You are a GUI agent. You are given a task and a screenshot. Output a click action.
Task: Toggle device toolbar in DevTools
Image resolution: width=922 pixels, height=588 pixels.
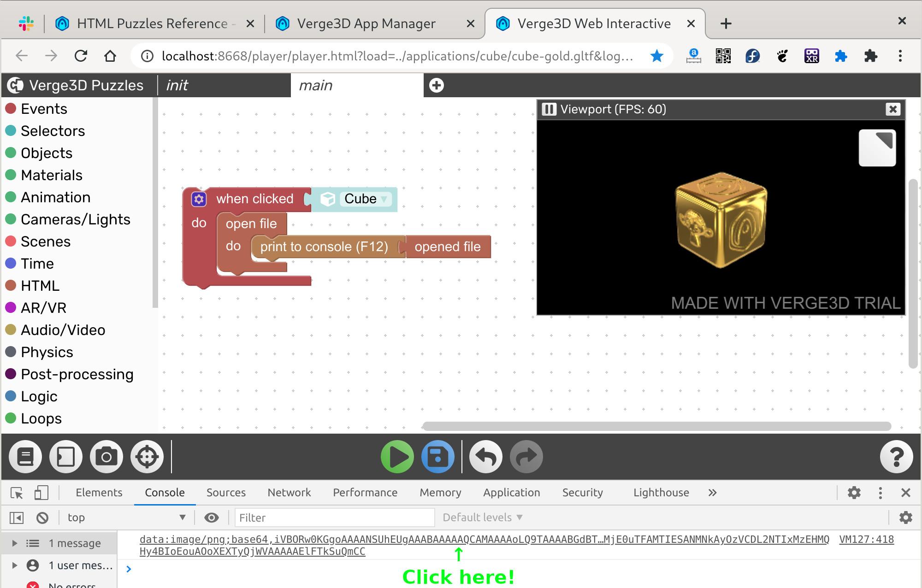41,493
